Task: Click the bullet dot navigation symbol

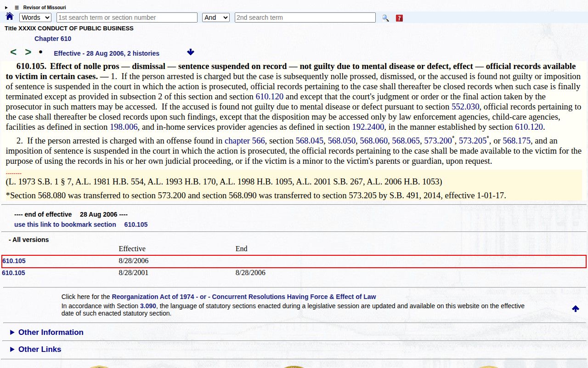Action: (x=40, y=52)
